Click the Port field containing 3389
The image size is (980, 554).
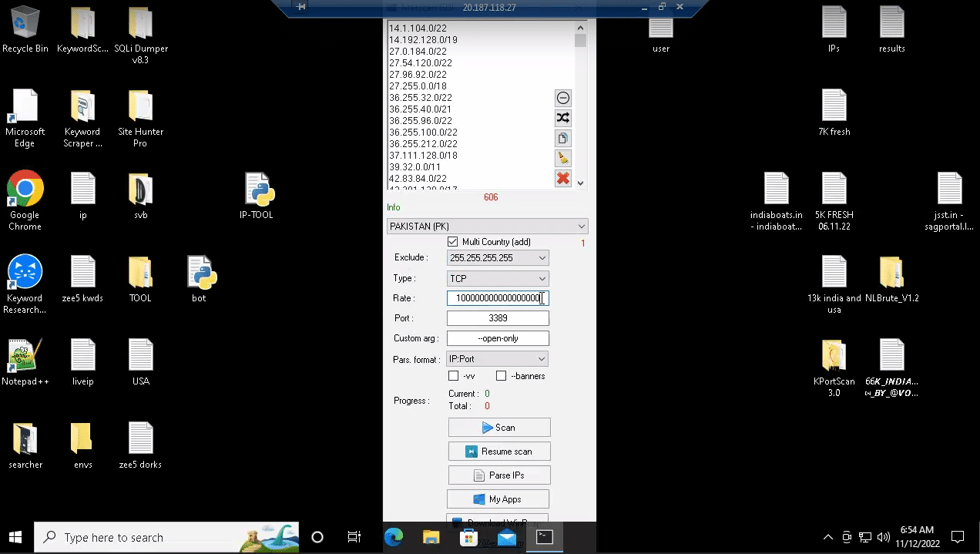pyautogui.click(x=498, y=318)
